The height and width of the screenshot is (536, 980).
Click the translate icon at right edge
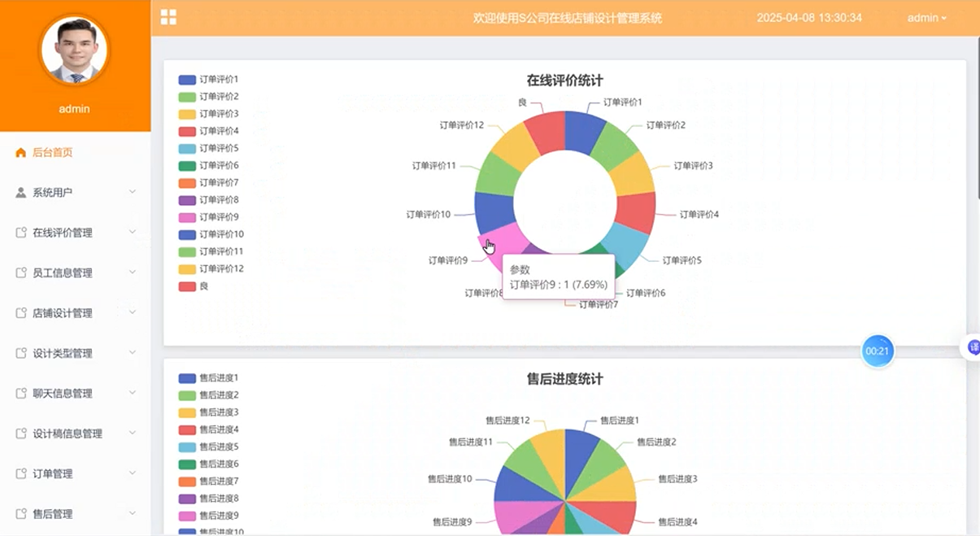(973, 347)
